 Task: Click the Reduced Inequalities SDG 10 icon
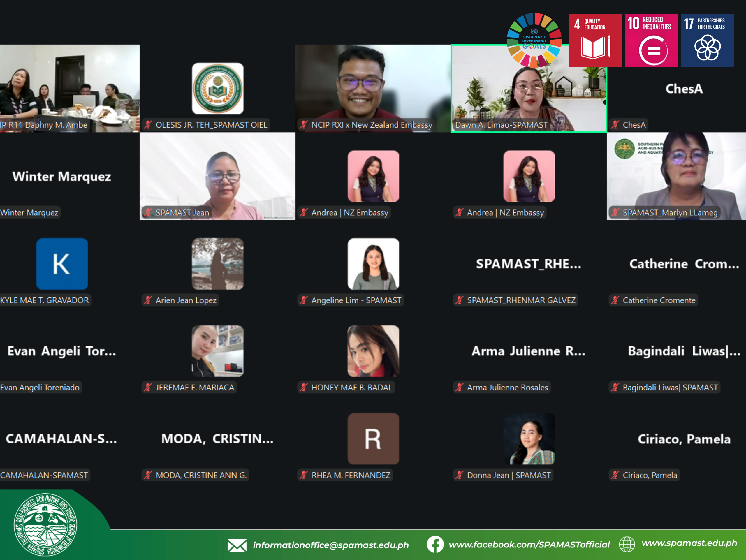[x=651, y=40]
